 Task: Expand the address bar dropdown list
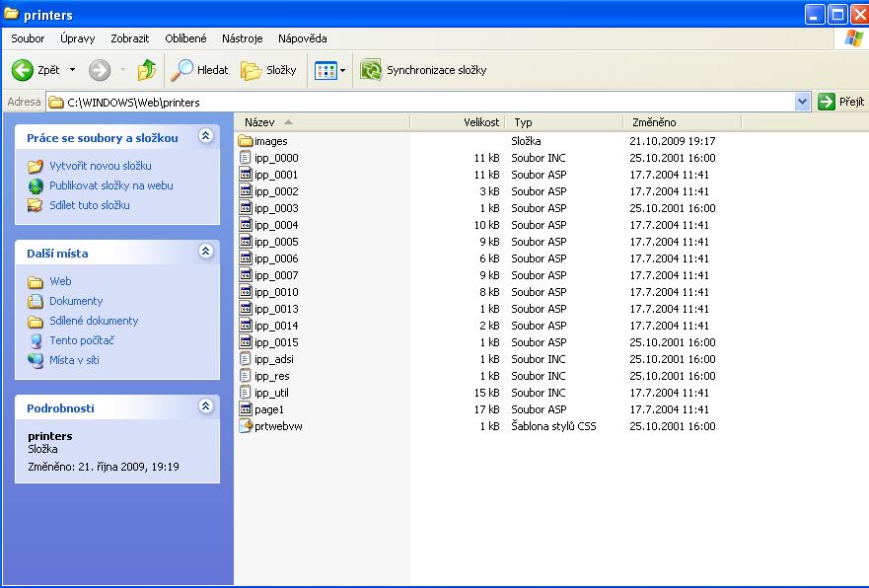(802, 102)
